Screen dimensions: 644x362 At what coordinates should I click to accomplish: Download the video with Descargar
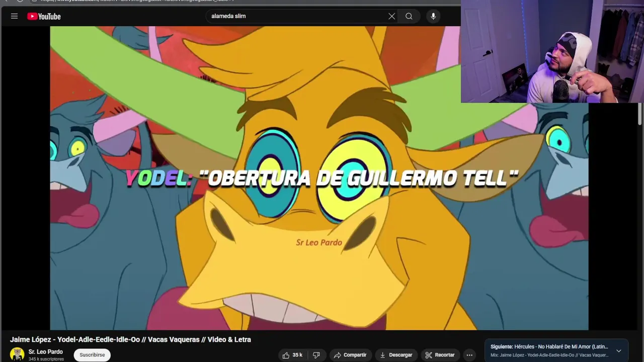coord(396,355)
